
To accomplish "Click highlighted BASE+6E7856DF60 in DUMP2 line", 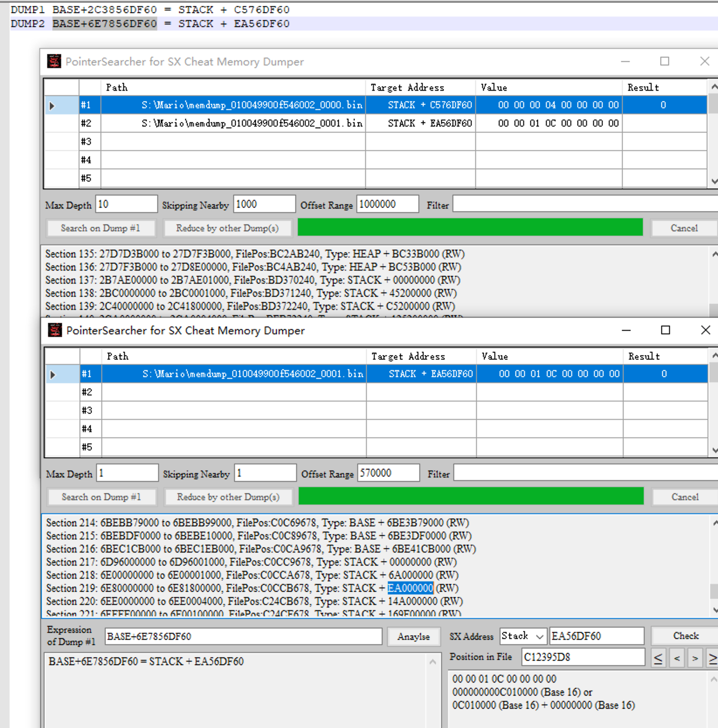I will point(104,24).
